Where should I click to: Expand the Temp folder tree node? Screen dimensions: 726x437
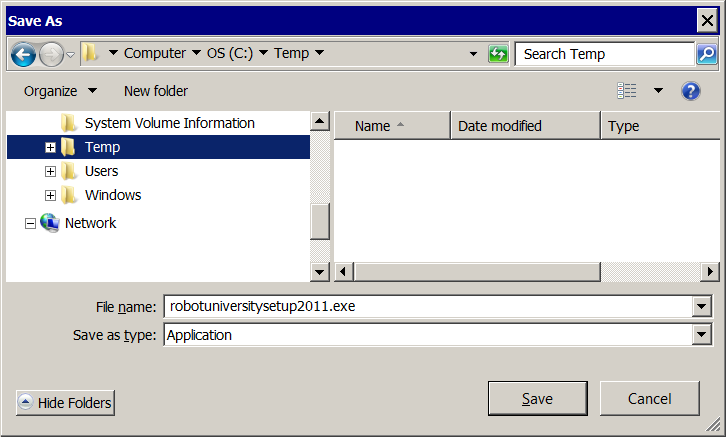coord(50,147)
